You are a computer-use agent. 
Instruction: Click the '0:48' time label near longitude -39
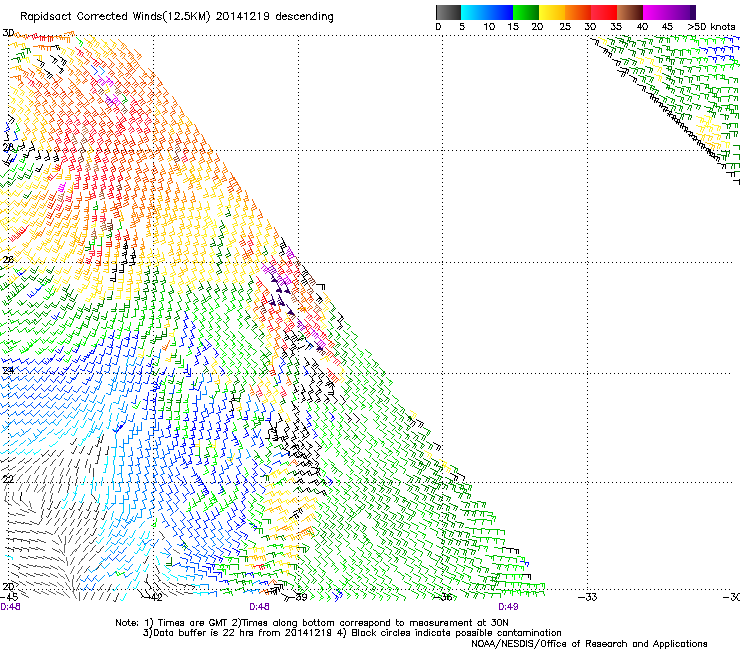(259, 607)
